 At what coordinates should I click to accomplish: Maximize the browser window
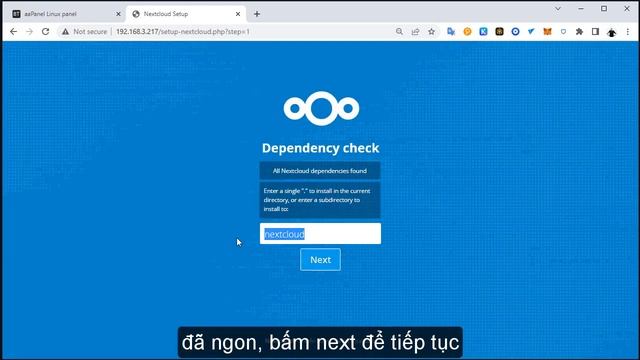(x=604, y=9)
